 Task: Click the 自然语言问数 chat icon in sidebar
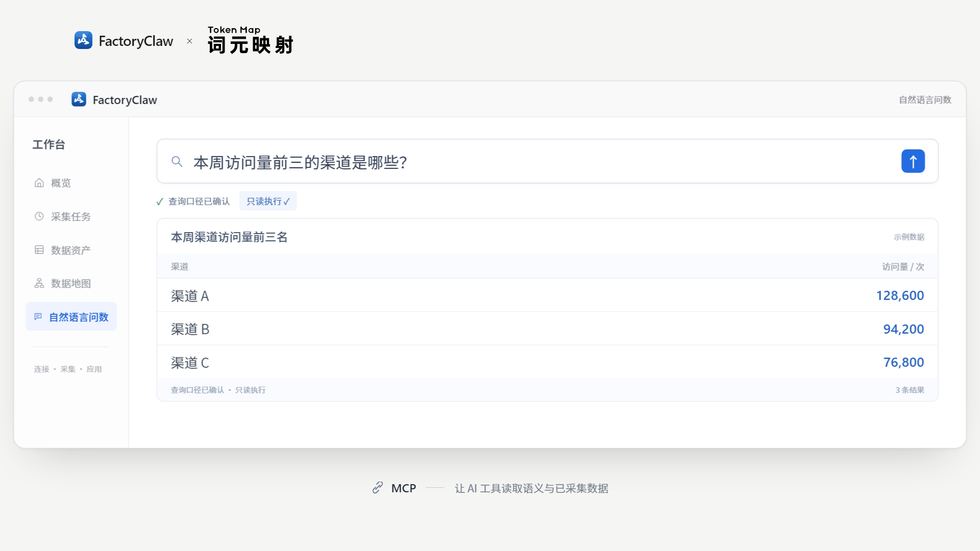(x=38, y=317)
